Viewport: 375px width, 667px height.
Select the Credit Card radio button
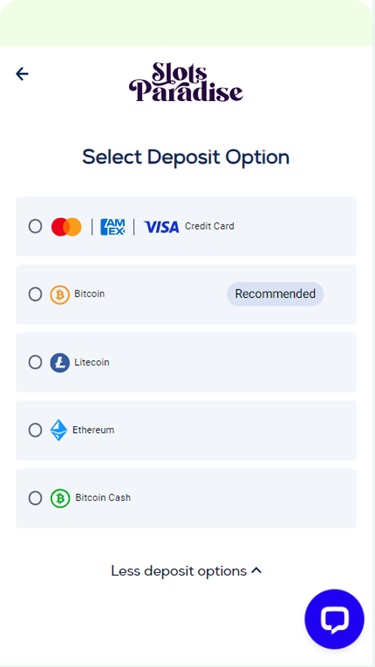[x=35, y=226]
